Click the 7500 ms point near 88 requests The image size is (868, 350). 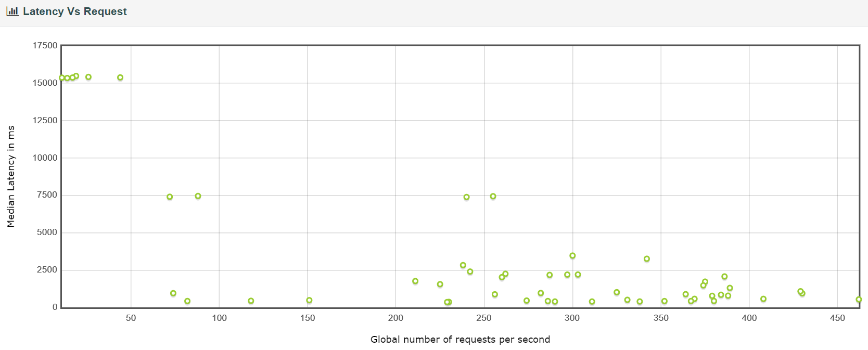click(198, 196)
